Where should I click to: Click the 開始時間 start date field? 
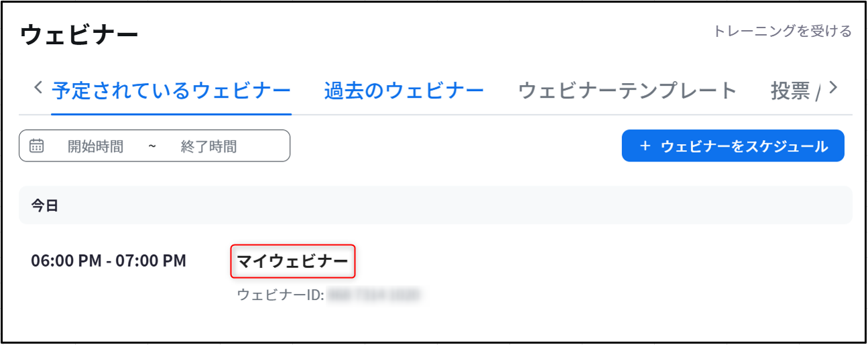click(95, 147)
